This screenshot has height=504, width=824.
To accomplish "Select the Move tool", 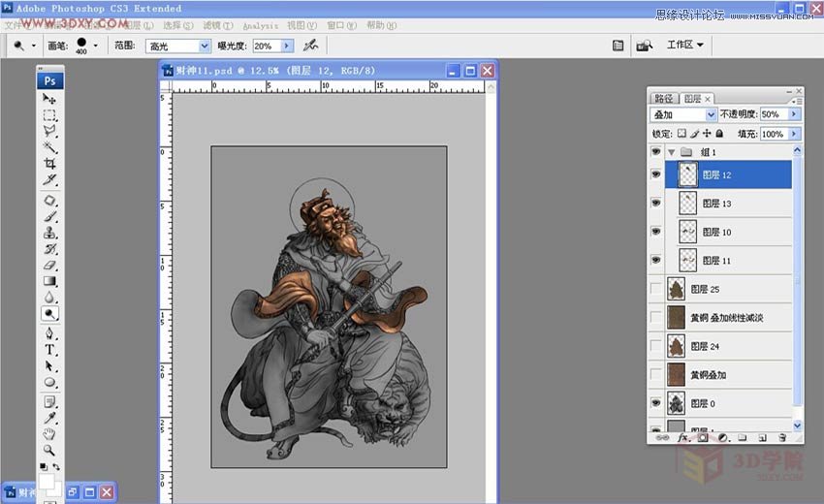I will tap(49, 98).
